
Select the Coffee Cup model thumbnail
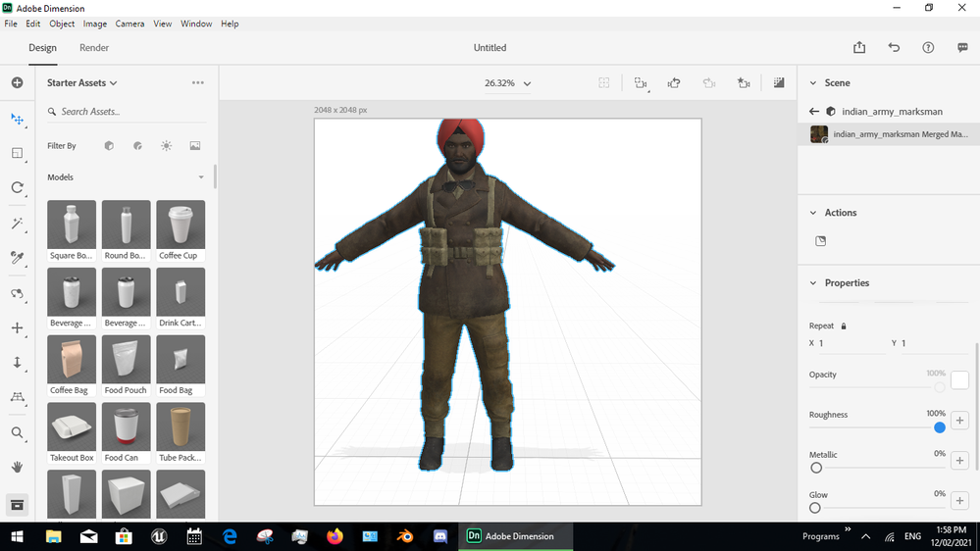click(180, 225)
